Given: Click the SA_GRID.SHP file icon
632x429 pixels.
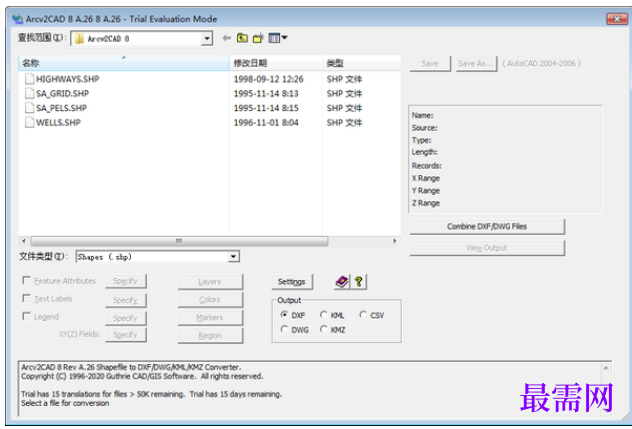Looking at the screenshot, I should (29, 93).
